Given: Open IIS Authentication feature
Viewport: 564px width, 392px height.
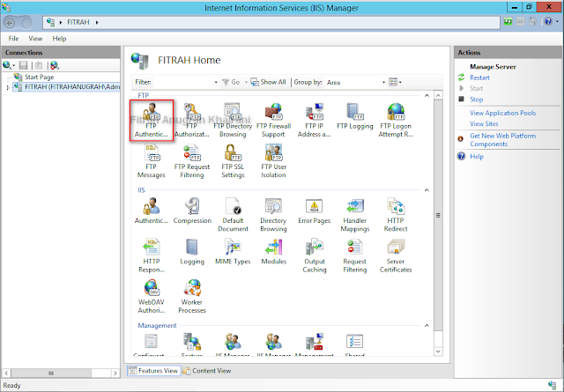Looking at the screenshot, I should coord(151,211).
